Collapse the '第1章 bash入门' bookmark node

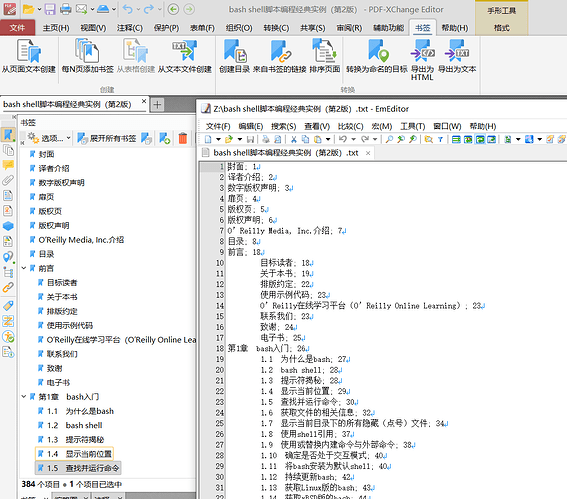click(x=24, y=396)
